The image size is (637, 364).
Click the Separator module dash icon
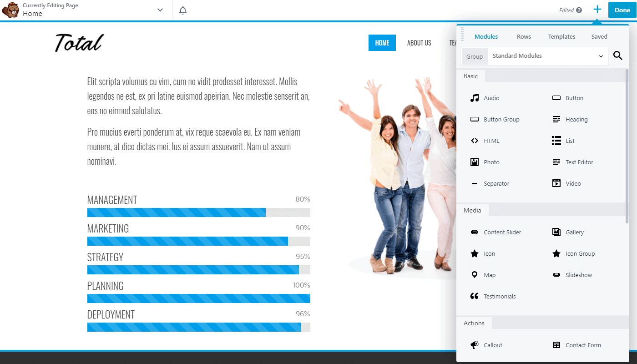475,183
